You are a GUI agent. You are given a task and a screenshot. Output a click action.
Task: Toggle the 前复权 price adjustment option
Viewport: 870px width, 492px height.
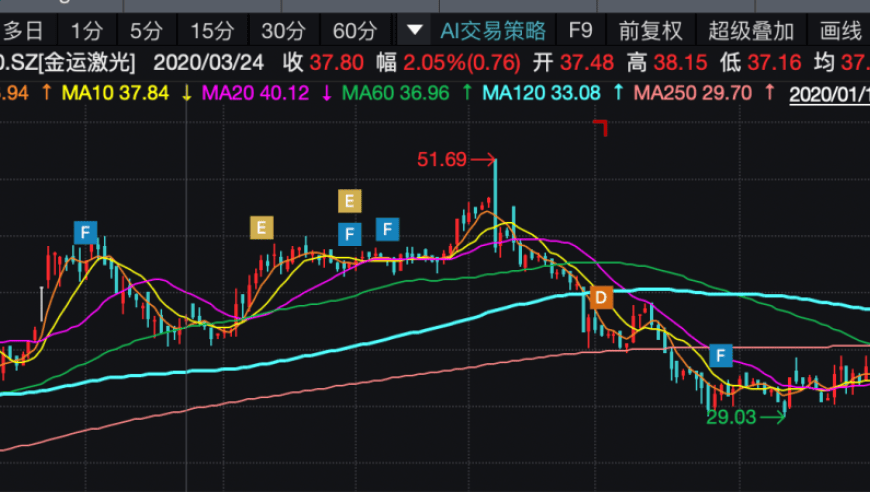(650, 31)
